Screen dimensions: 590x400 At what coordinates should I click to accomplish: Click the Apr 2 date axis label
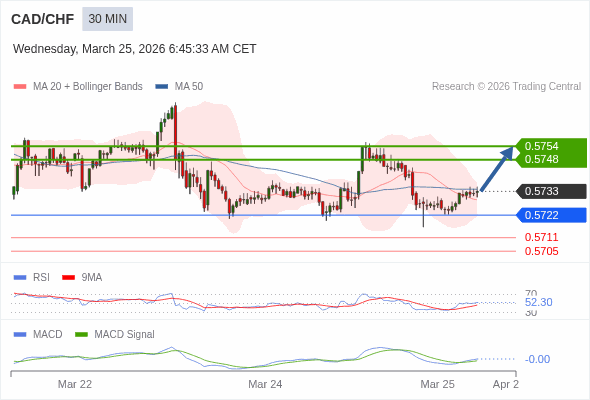[x=506, y=384]
